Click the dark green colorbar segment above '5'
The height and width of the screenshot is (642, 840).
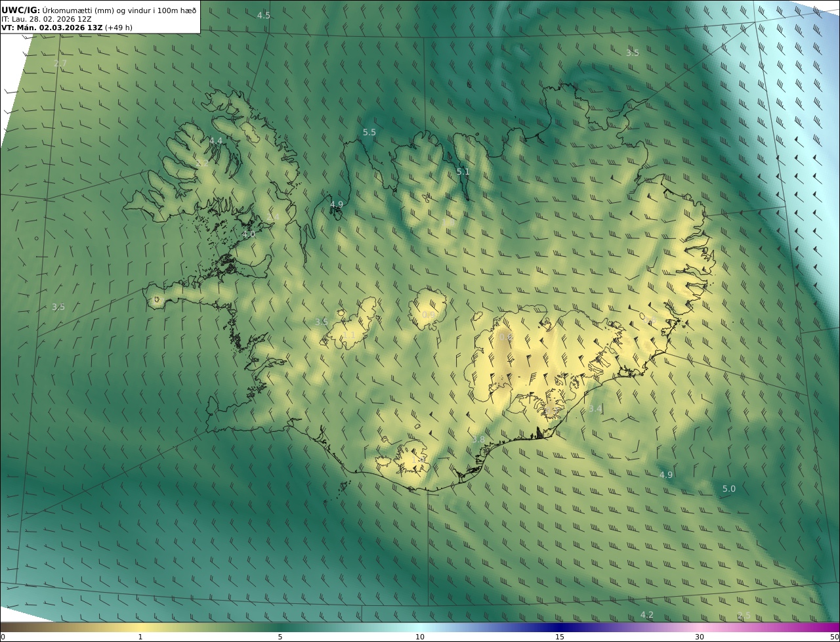coord(280,627)
